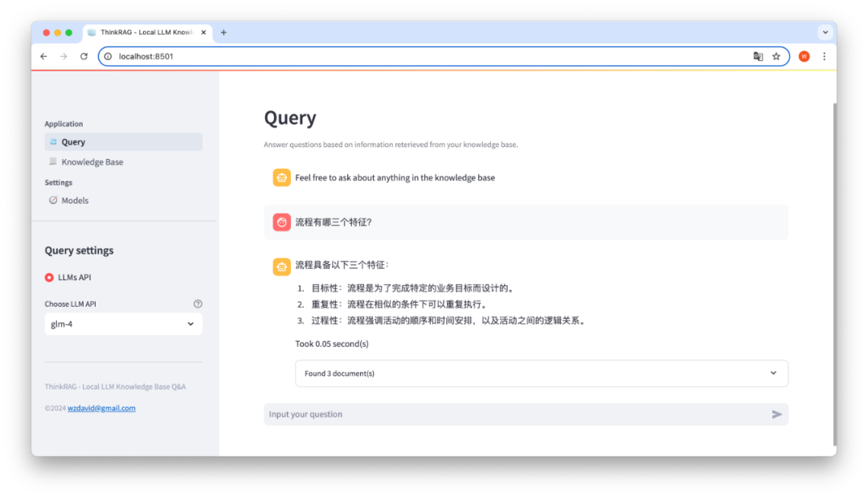The width and height of the screenshot is (868, 497).
Task: Open the Chrome three-dot menu
Action: (x=824, y=56)
